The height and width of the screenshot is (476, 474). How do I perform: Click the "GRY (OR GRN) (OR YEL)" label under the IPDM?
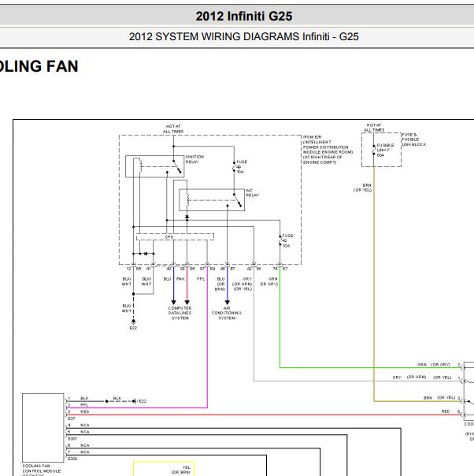243,284
